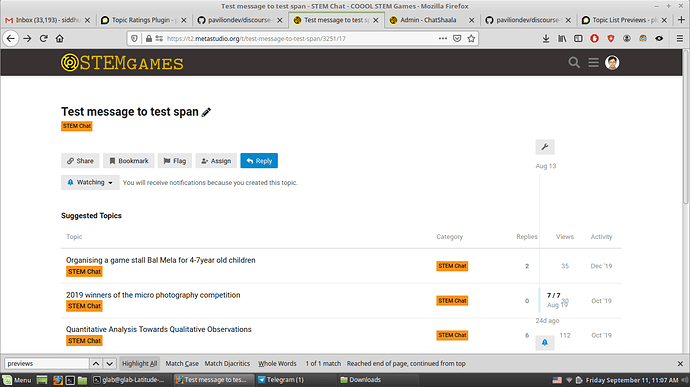Open the forum search icon
690x387 pixels.
tap(574, 63)
